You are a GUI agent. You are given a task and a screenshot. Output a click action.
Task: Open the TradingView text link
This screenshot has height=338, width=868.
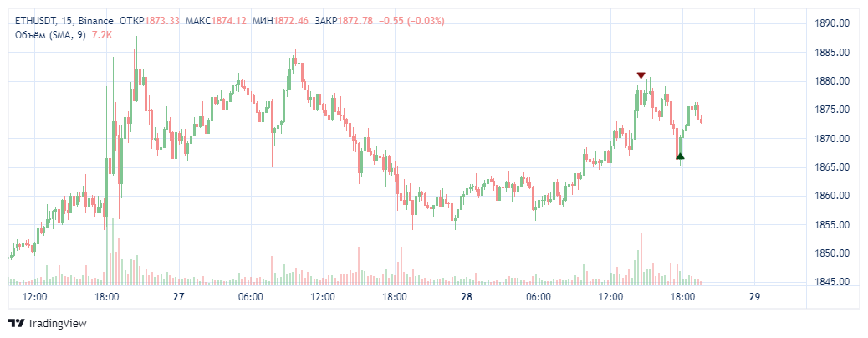57,323
